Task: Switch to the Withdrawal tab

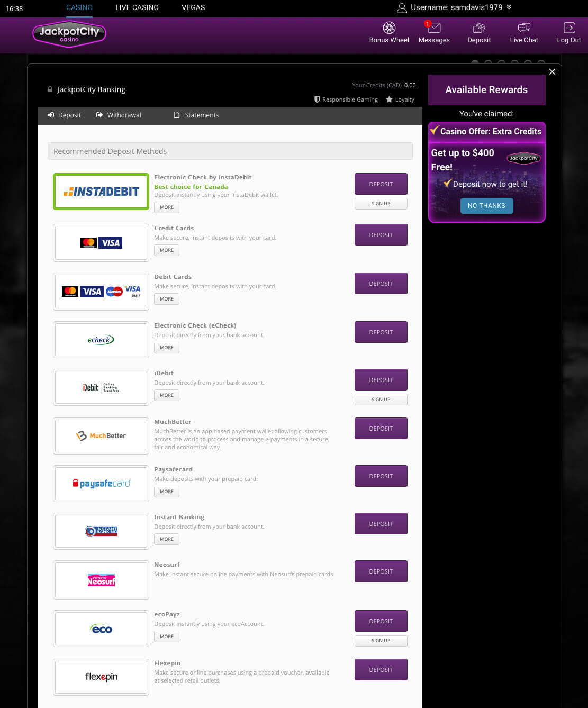Action: (119, 115)
